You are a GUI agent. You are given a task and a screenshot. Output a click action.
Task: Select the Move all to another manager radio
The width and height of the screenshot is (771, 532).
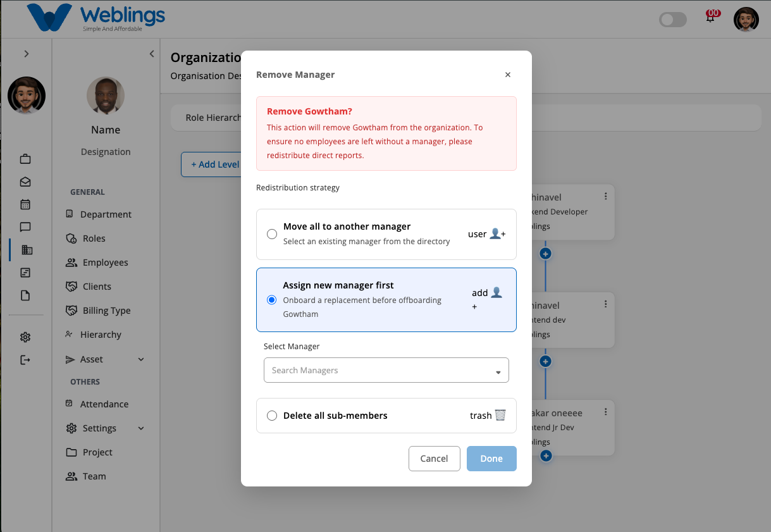[x=272, y=234]
